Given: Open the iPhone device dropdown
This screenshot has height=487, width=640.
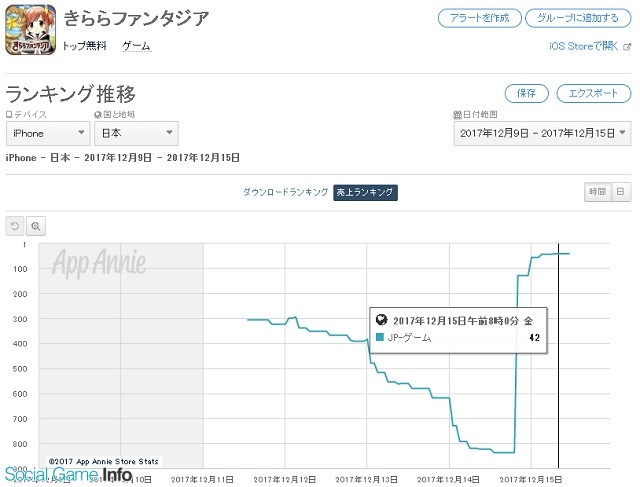Looking at the screenshot, I should tap(48, 133).
